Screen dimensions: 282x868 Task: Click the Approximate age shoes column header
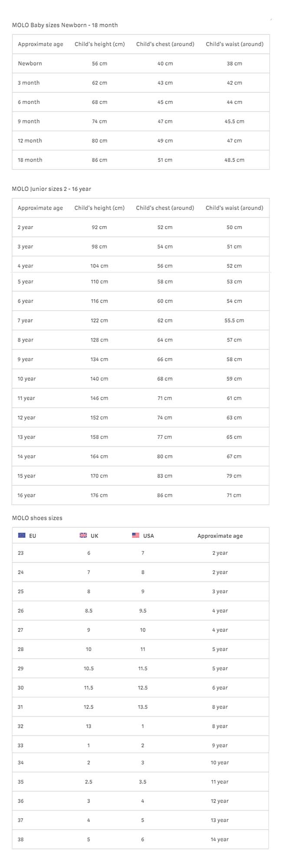(220, 536)
